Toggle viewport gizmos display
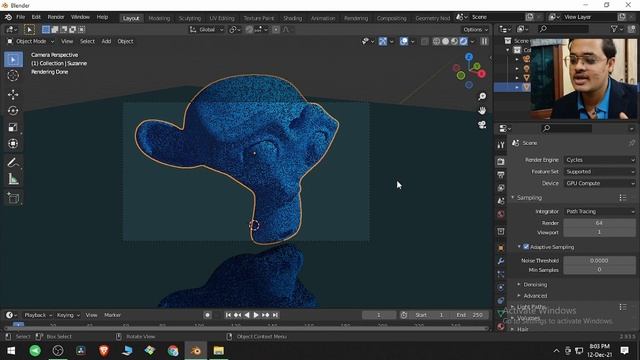The height and width of the screenshot is (360, 640). [382, 41]
